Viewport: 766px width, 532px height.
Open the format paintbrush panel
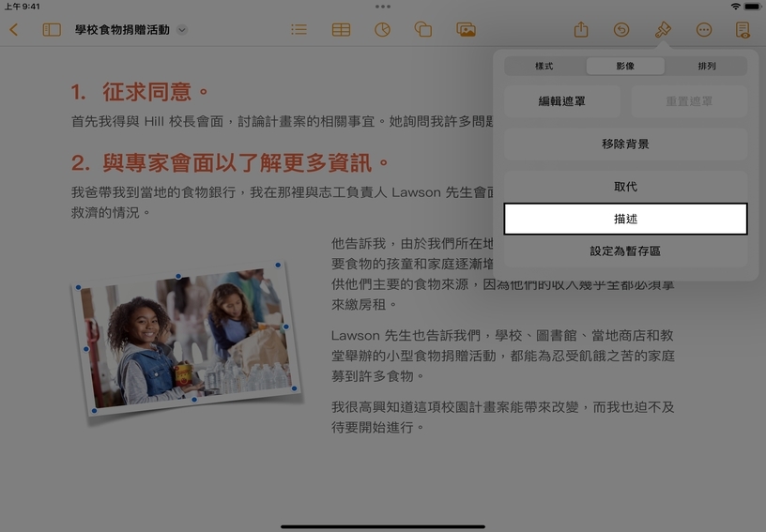click(x=663, y=30)
